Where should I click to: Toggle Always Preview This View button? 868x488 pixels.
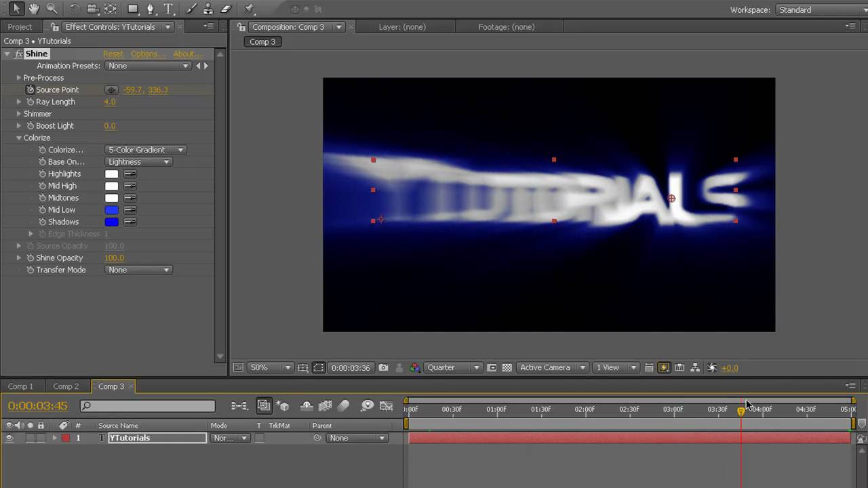click(x=238, y=367)
